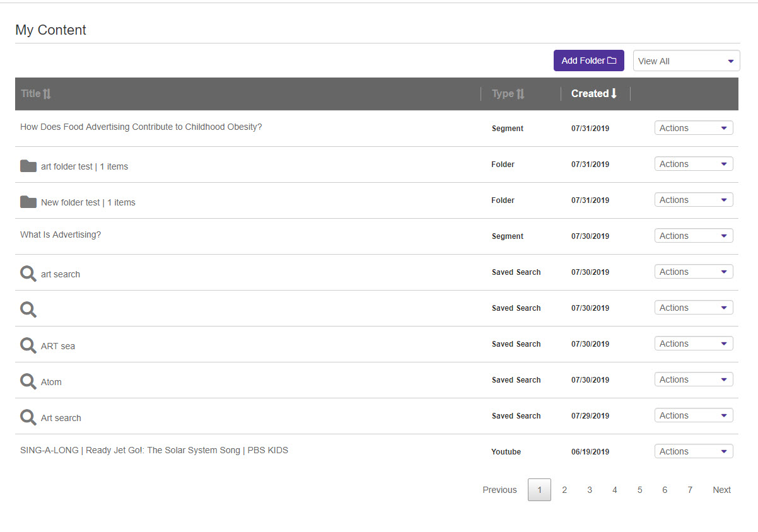Screen dimensions: 758x532
Task: Click the folder icon beside art folder test
Action: (28, 166)
